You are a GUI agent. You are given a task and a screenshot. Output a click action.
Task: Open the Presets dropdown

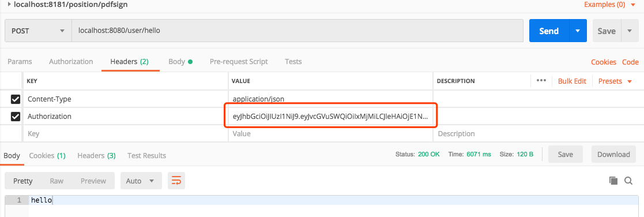pyautogui.click(x=615, y=81)
